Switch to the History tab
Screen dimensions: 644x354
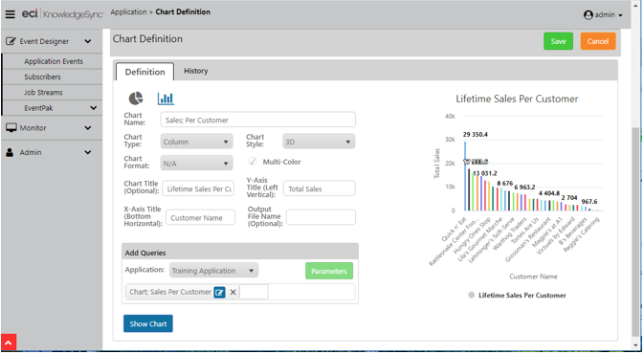196,71
